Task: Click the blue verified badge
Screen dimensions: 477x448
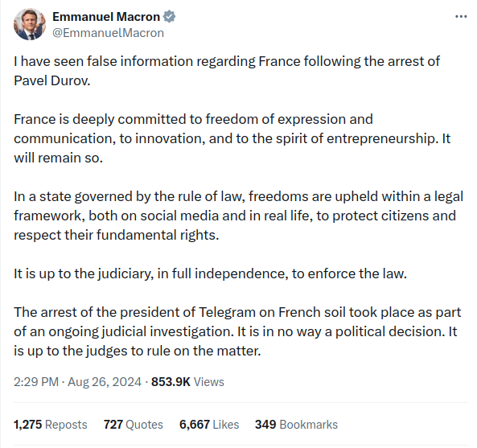Action: 169,16
